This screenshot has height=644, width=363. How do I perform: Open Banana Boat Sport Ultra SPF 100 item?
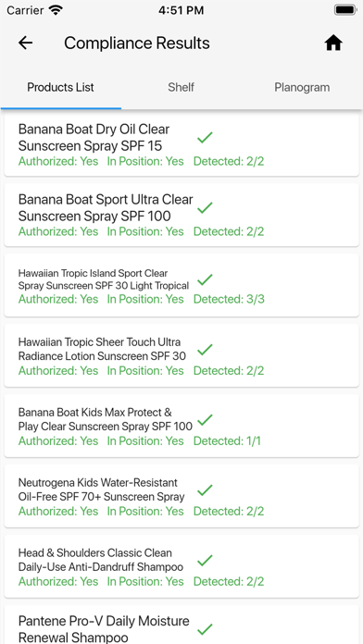pos(181,215)
